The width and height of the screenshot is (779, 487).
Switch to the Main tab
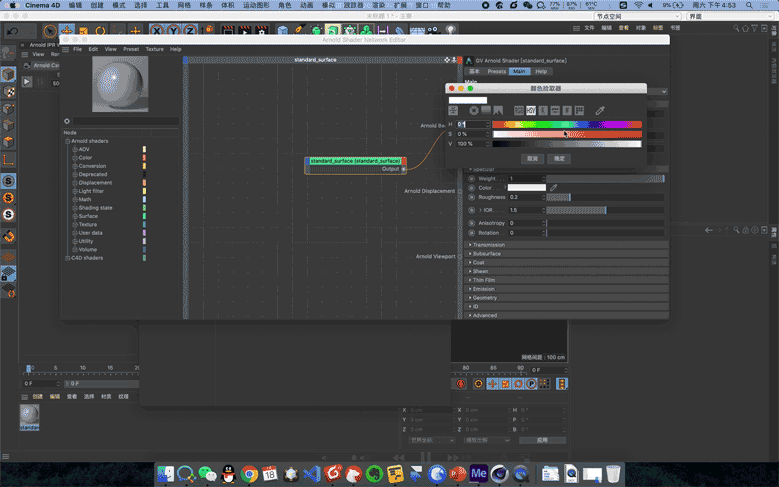tap(519, 72)
